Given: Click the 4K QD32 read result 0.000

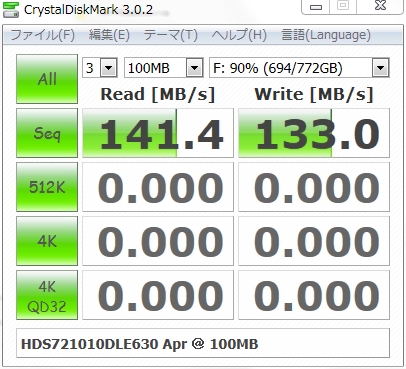Looking at the screenshot, I should coord(158,295).
